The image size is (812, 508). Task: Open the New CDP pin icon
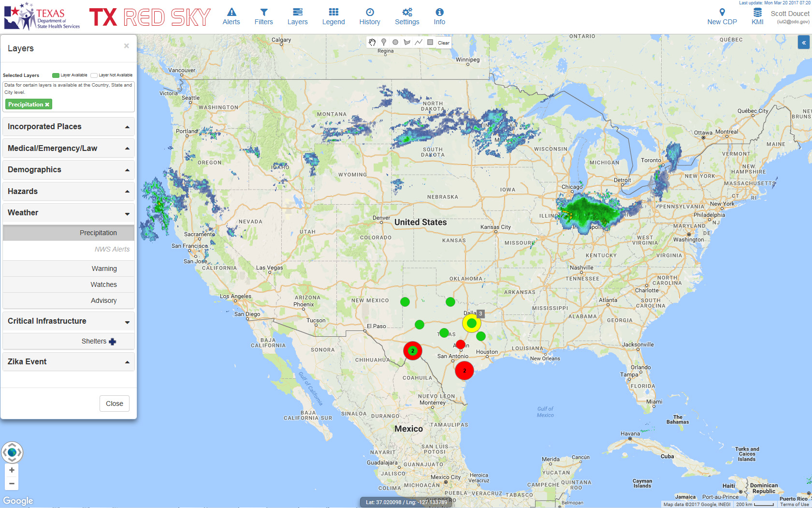(722, 13)
